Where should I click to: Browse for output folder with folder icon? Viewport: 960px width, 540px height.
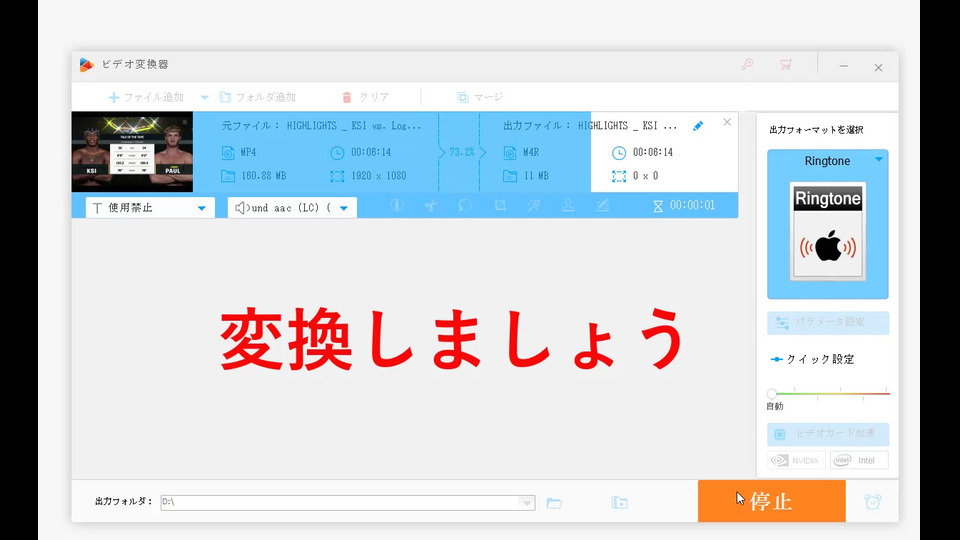tap(554, 503)
